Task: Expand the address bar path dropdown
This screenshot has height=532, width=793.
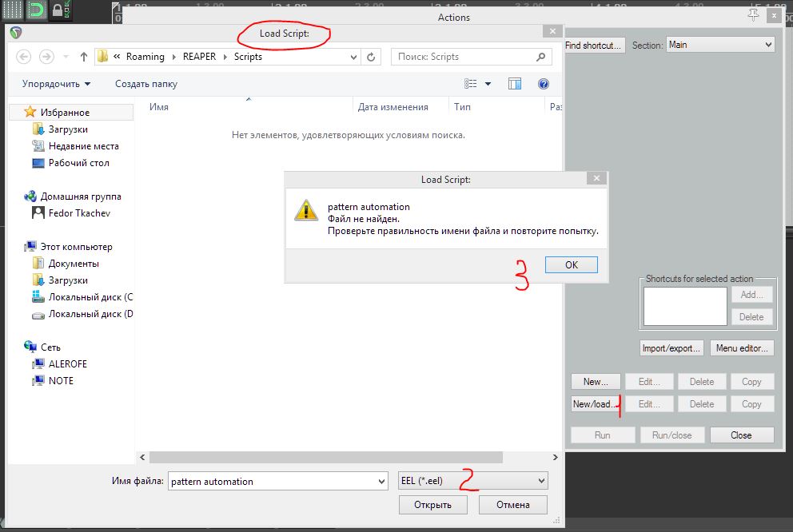Action: click(353, 57)
